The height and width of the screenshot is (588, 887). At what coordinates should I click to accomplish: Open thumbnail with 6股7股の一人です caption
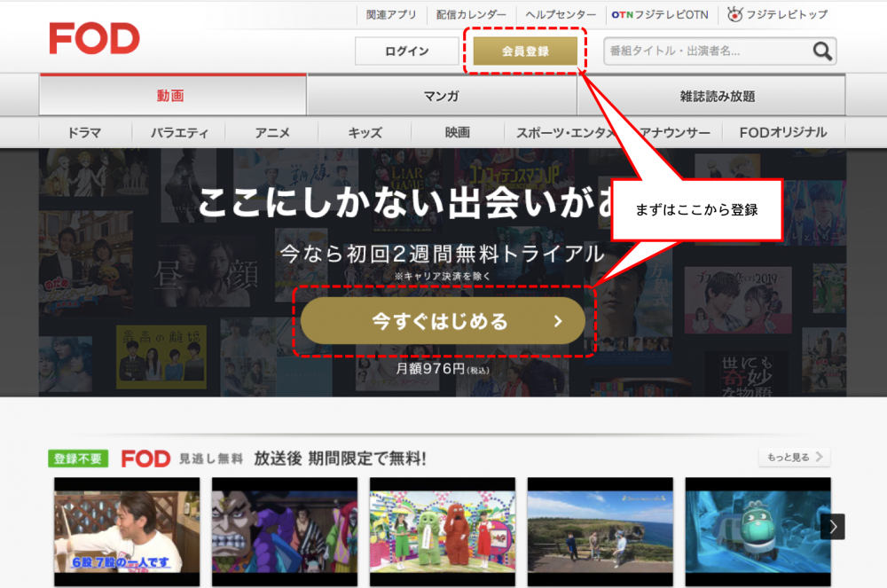click(127, 531)
